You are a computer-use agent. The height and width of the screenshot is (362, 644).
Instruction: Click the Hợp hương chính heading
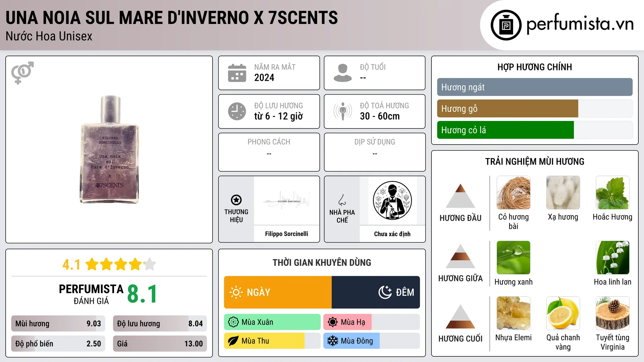pos(535,67)
